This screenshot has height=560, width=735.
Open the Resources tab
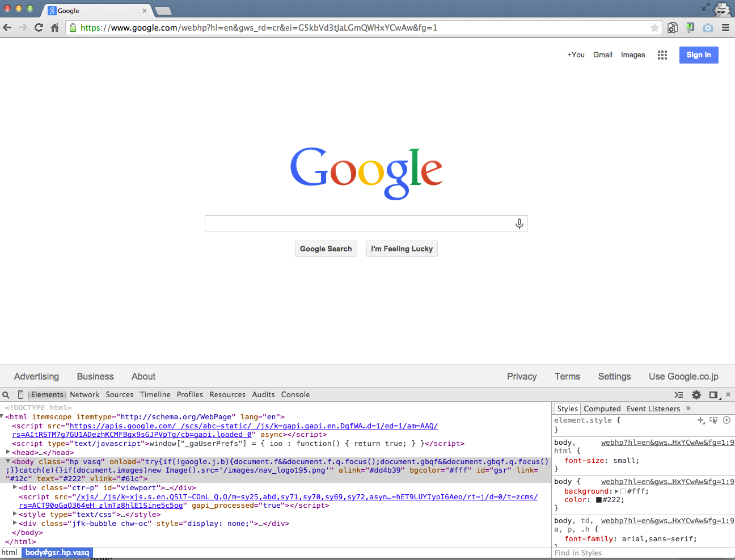227,395
